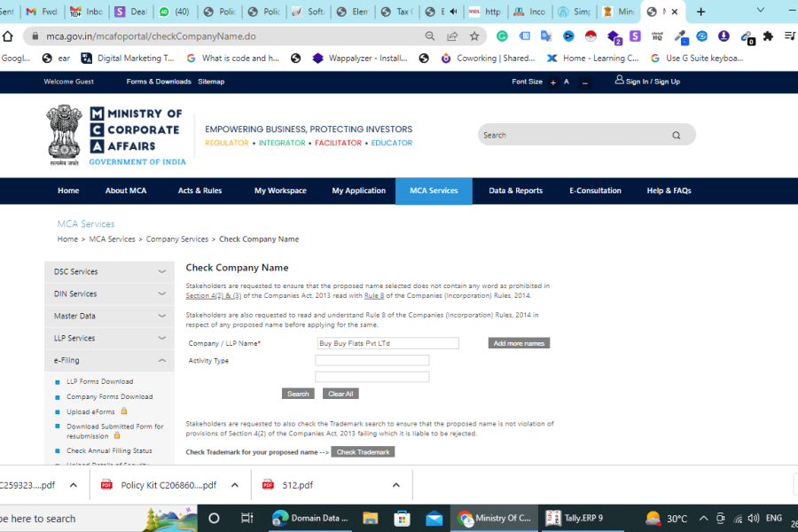The height and width of the screenshot is (532, 798).
Task: Expand the LLP Services sidebar section
Action: (109, 338)
